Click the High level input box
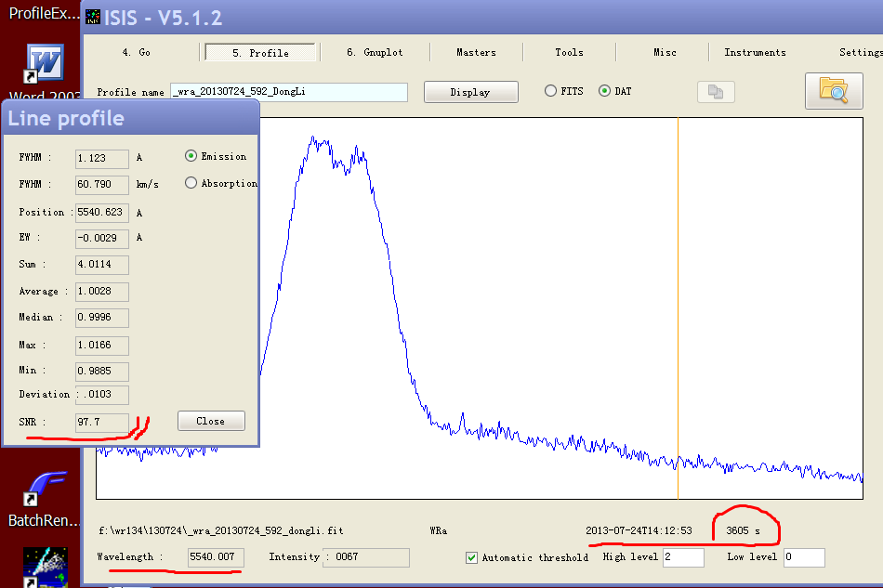 click(x=682, y=557)
